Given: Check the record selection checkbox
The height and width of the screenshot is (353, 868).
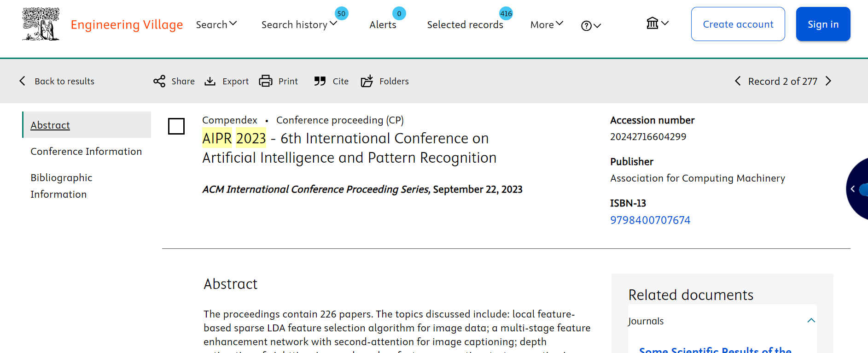Looking at the screenshot, I should 176,126.
